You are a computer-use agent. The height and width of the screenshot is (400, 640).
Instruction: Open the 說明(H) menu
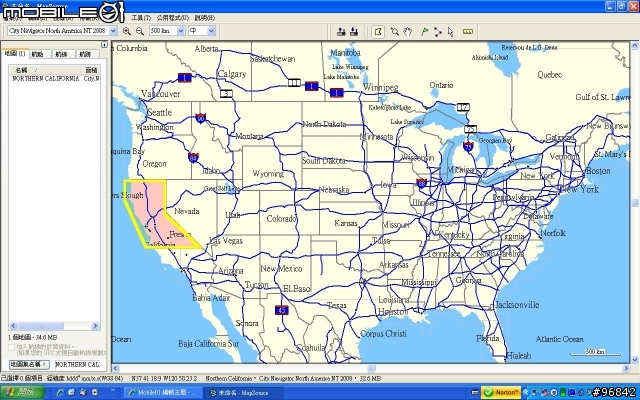point(204,18)
